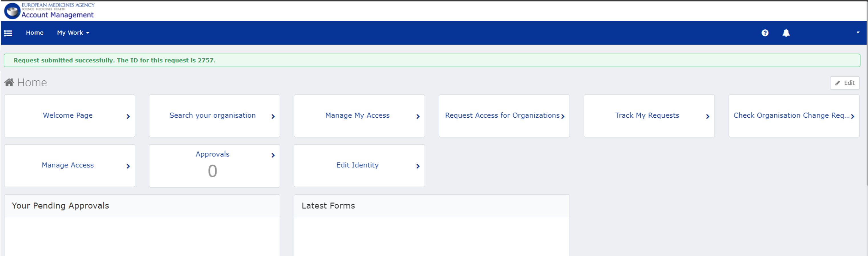Open Search your organisation card

(x=212, y=115)
